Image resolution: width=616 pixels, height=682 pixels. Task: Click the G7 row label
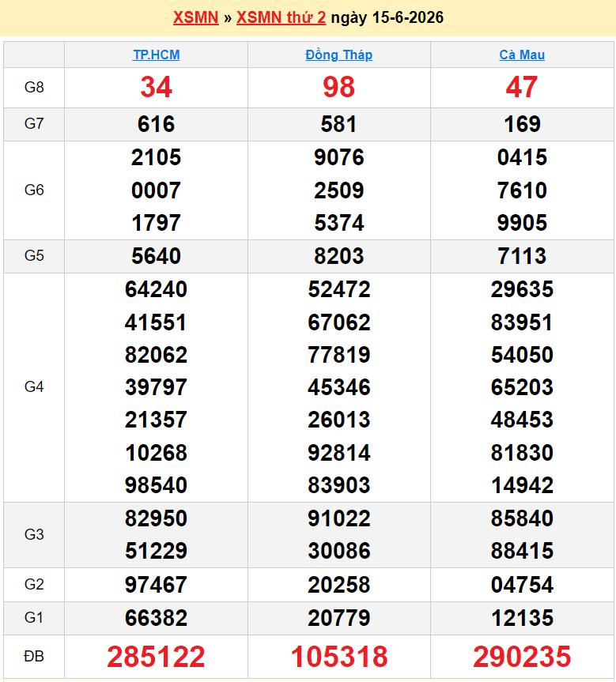(34, 123)
